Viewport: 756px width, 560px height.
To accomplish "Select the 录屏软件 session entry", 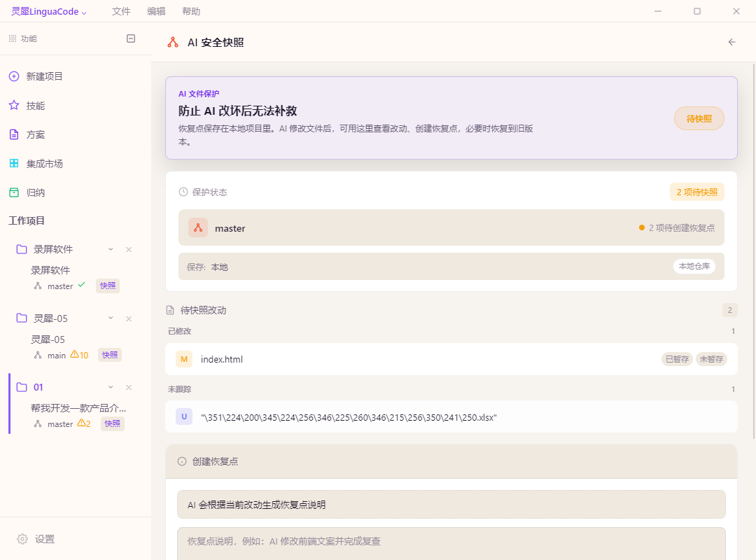I will (x=50, y=270).
